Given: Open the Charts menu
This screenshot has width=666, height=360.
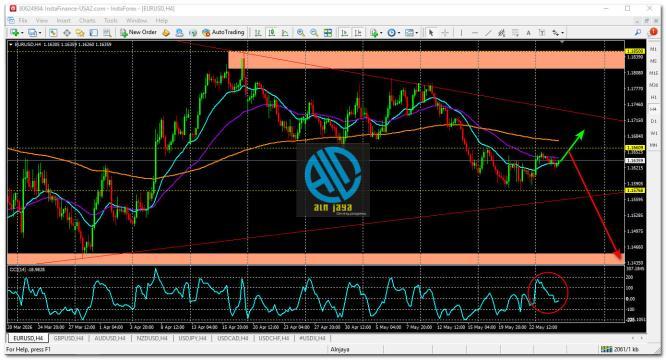Looking at the screenshot, I should (87, 20).
